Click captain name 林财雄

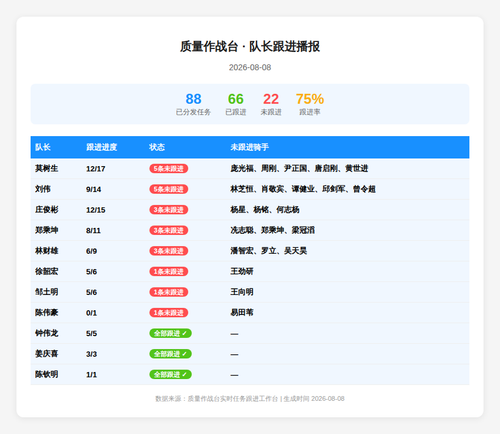pos(47,251)
